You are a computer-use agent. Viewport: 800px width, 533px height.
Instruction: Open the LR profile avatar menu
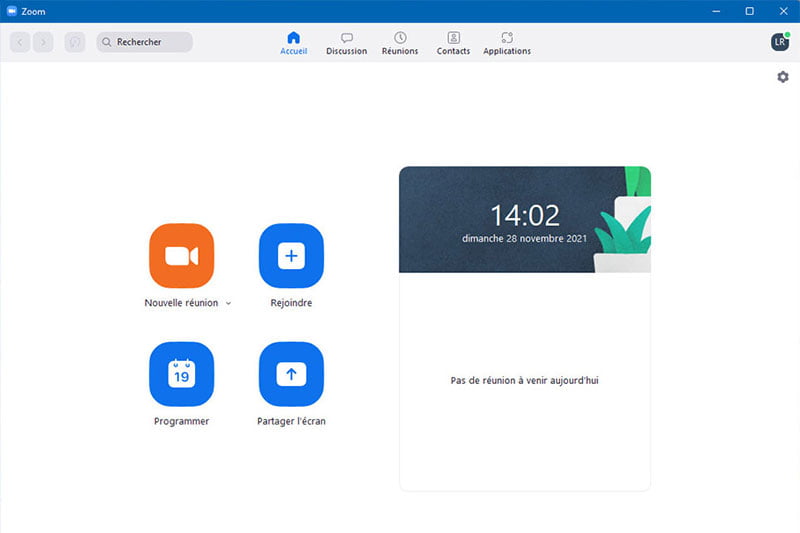(780, 42)
